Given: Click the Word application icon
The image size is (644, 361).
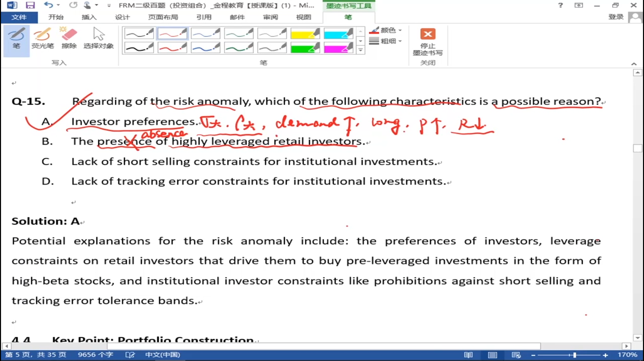Looking at the screenshot, I should coord(12,5).
